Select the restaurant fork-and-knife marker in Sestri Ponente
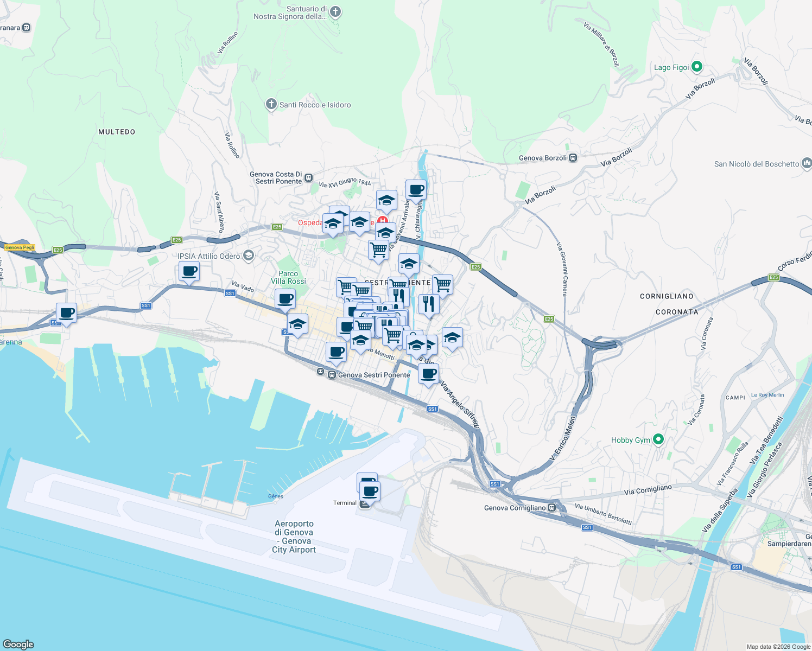812x651 pixels. (x=428, y=303)
